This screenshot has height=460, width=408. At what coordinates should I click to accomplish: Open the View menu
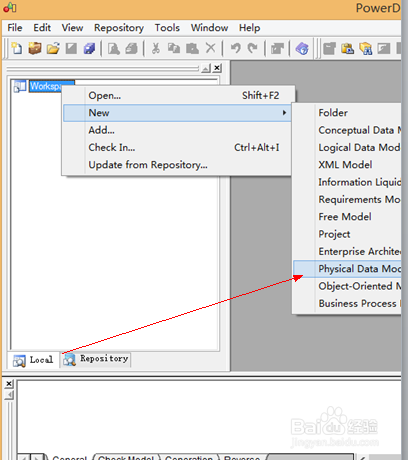72,28
